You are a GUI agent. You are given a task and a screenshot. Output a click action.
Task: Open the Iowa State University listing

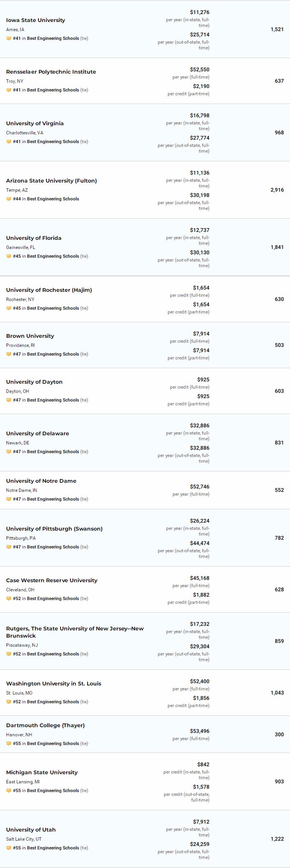35,20
